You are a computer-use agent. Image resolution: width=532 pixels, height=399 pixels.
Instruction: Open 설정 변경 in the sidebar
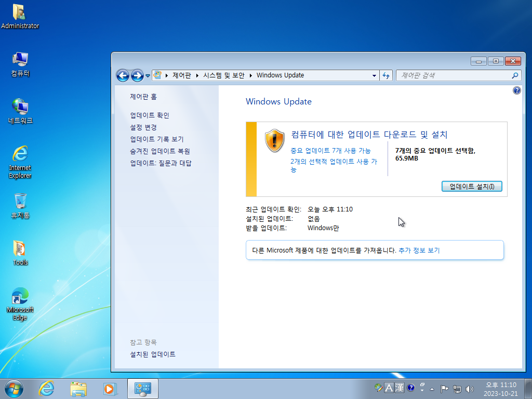pyautogui.click(x=143, y=127)
